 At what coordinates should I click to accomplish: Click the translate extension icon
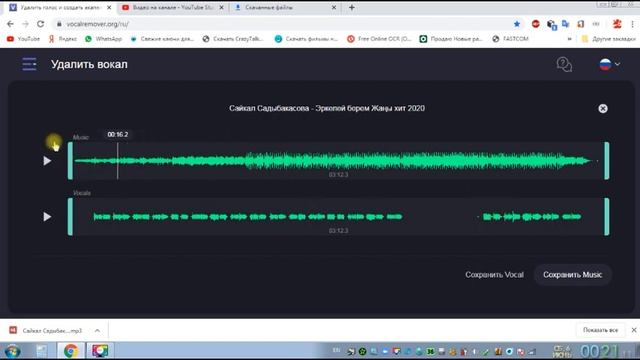566,24
